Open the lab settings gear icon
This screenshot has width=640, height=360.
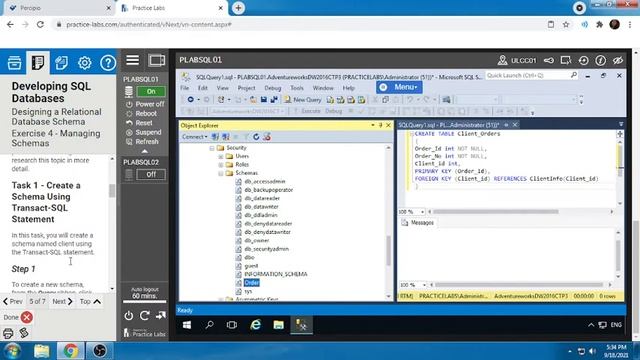pyautogui.click(x=84, y=63)
